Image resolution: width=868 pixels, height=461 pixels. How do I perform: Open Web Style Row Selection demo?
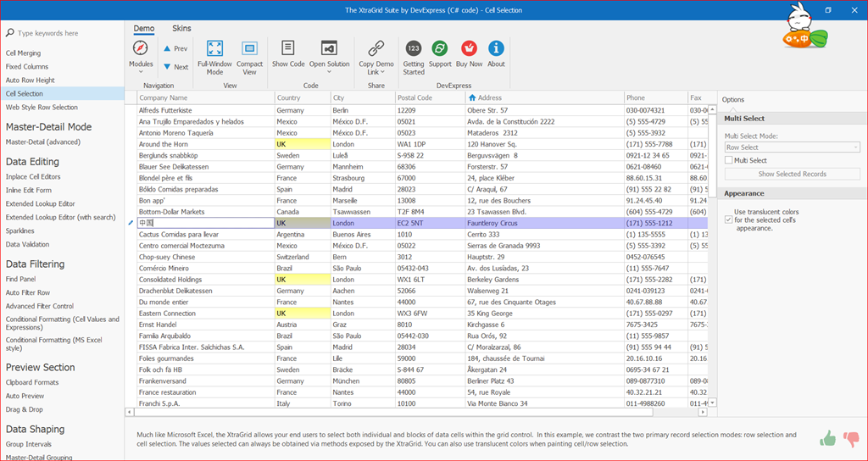click(42, 108)
